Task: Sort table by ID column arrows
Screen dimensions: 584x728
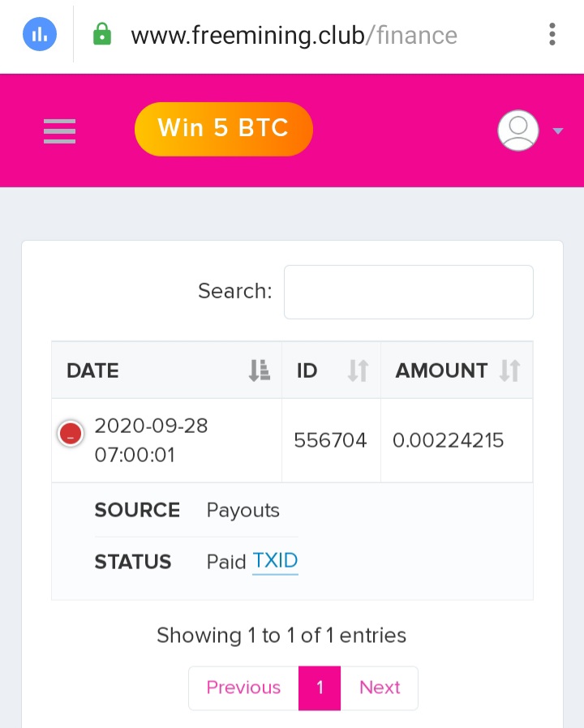Action: click(359, 370)
